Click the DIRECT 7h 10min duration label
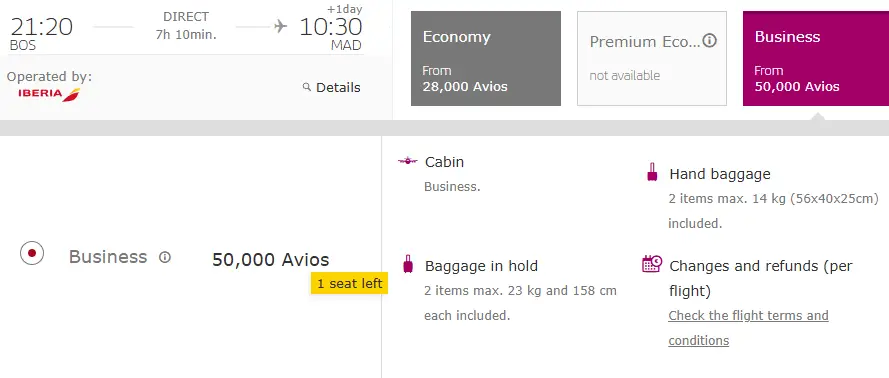Viewport: 889px width, 378px height. coord(186,26)
